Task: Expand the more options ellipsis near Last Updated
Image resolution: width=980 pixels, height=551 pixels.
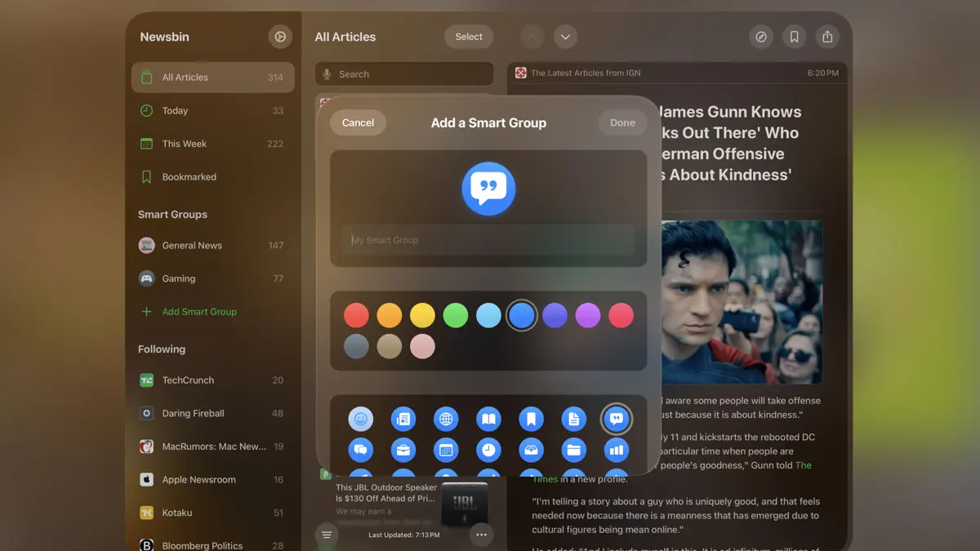Action: pos(481,535)
